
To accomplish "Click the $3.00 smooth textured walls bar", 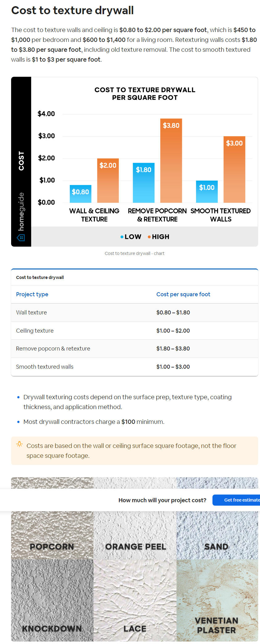I will 234,170.
